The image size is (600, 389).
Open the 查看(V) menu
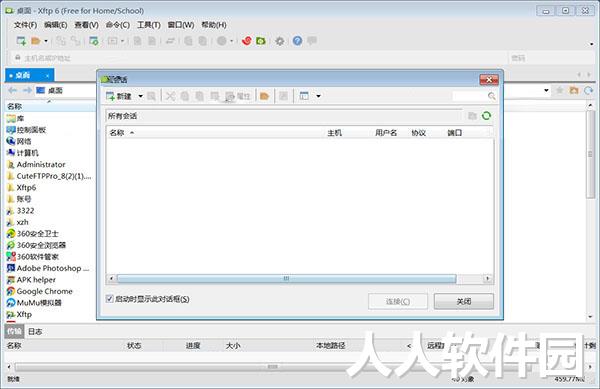pos(86,25)
